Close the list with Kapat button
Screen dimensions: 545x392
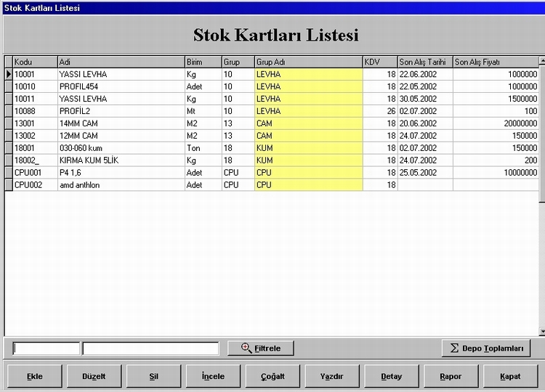point(510,376)
